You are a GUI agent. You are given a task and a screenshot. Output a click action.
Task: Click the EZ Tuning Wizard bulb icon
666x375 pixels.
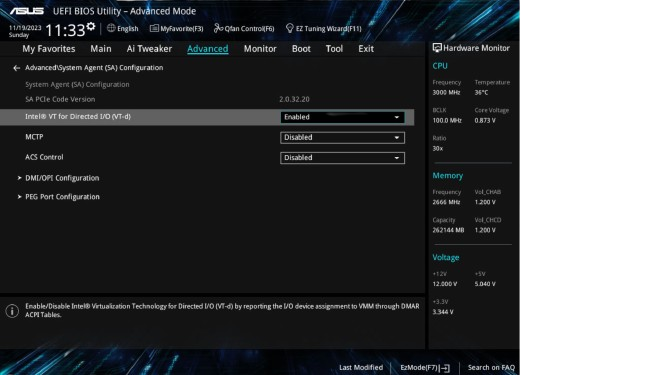pyautogui.click(x=290, y=28)
